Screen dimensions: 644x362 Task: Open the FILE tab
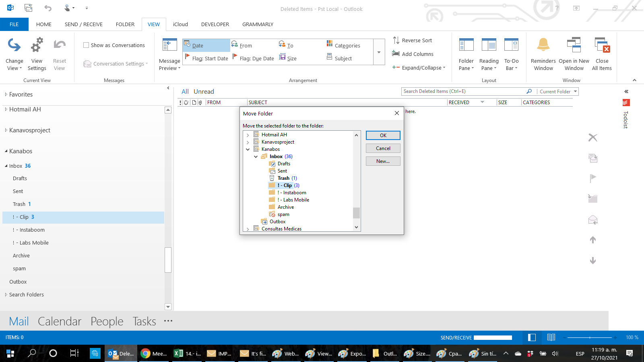click(x=14, y=24)
